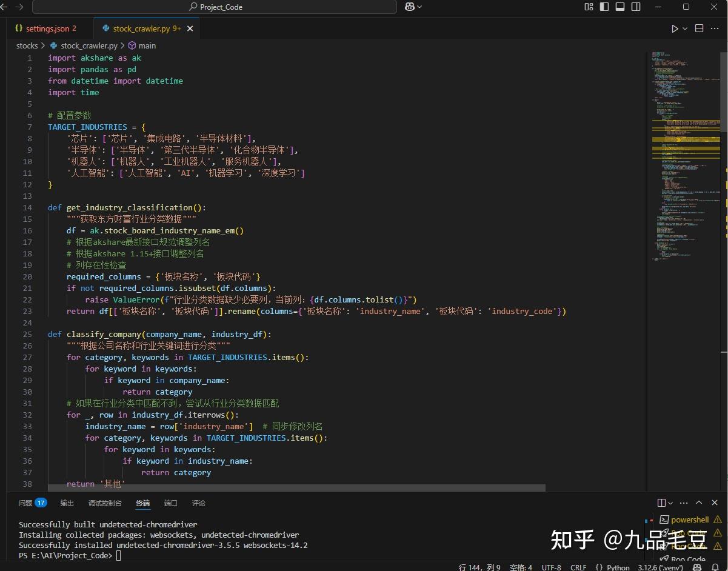This screenshot has width=728, height=571.
Task: Click the GitHub icon in the status bar
Action: pos(696,567)
